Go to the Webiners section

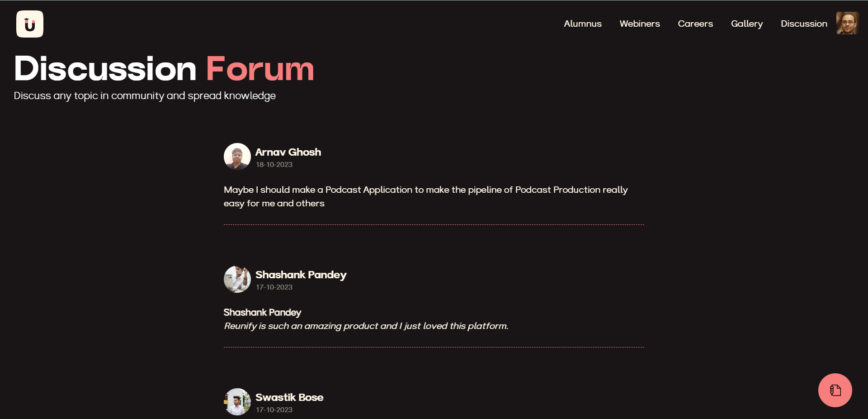coord(639,24)
